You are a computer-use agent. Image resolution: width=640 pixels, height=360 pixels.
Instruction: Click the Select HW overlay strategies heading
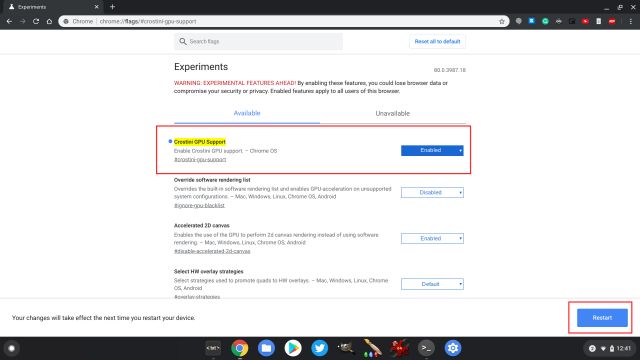click(x=209, y=271)
